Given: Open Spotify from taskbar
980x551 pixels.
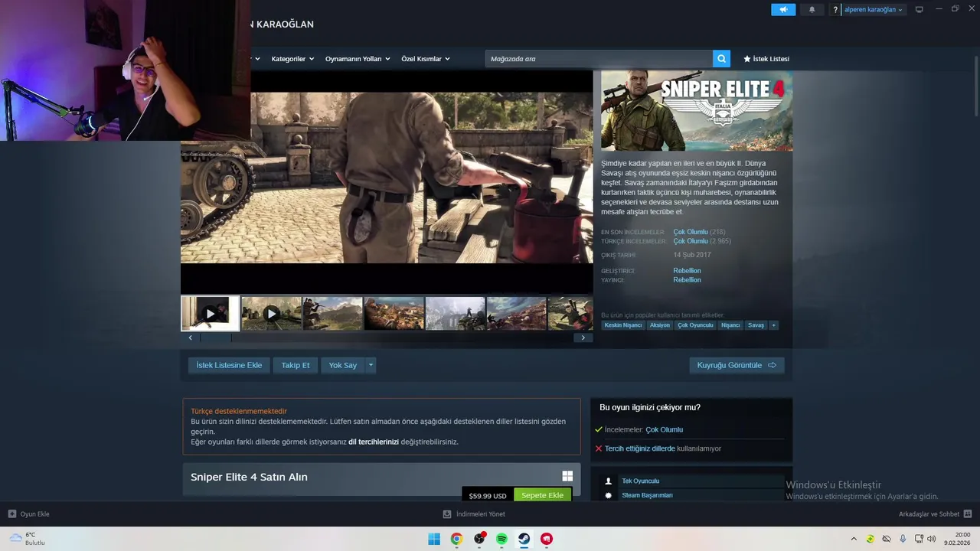Looking at the screenshot, I should click(501, 539).
